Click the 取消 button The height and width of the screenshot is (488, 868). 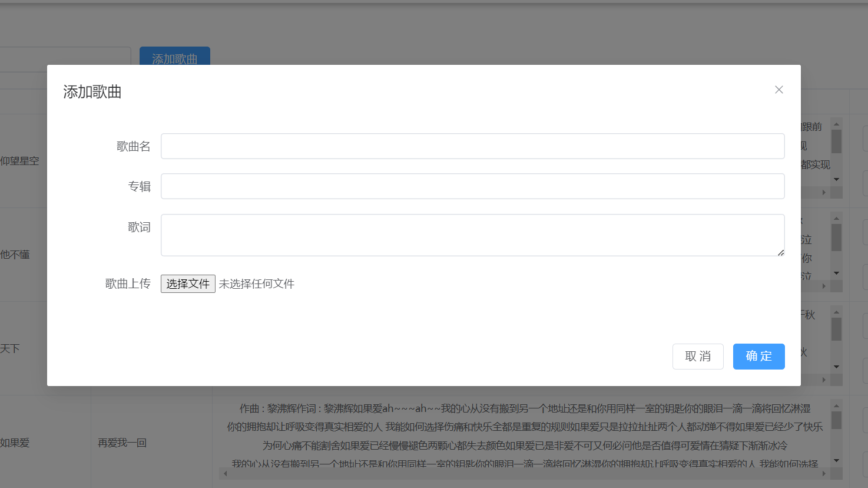pyautogui.click(x=698, y=357)
